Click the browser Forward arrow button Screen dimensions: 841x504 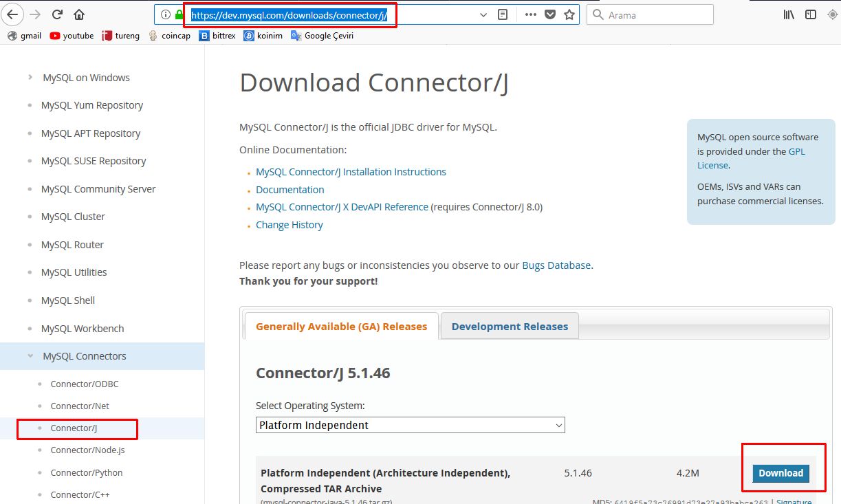point(36,14)
